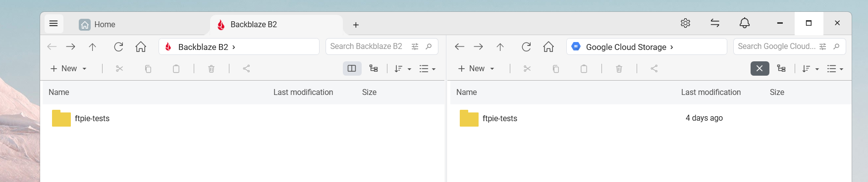Go up one level in Backblaze pane
Image resolution: width=868 pixels, height=182 pixels.
[93, 46]
